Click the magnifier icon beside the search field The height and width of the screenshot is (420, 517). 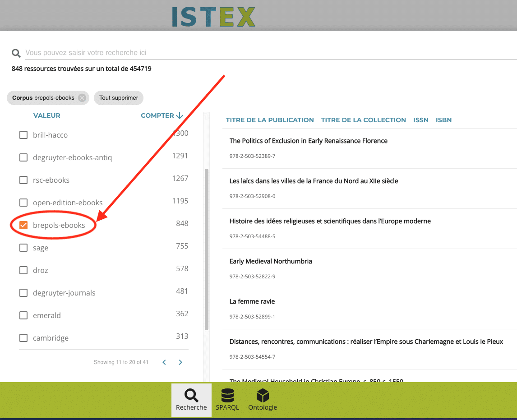pyautogui.click(x=16, y=53)
